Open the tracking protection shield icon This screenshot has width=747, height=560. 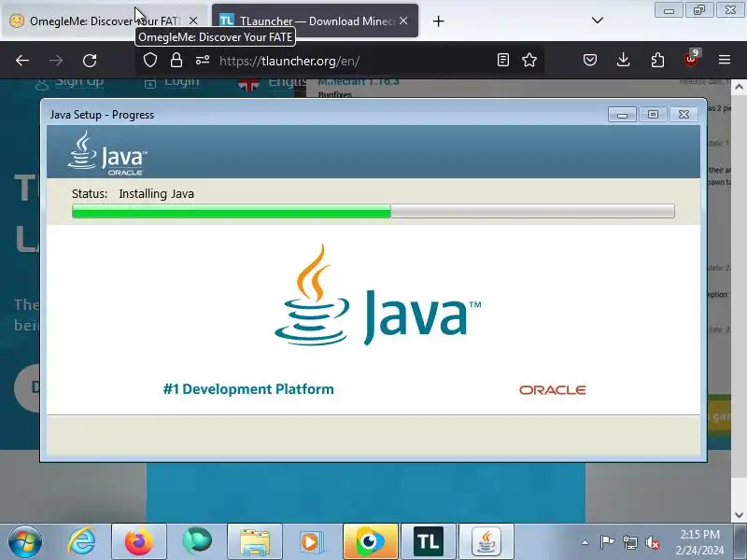pos(150,60)
